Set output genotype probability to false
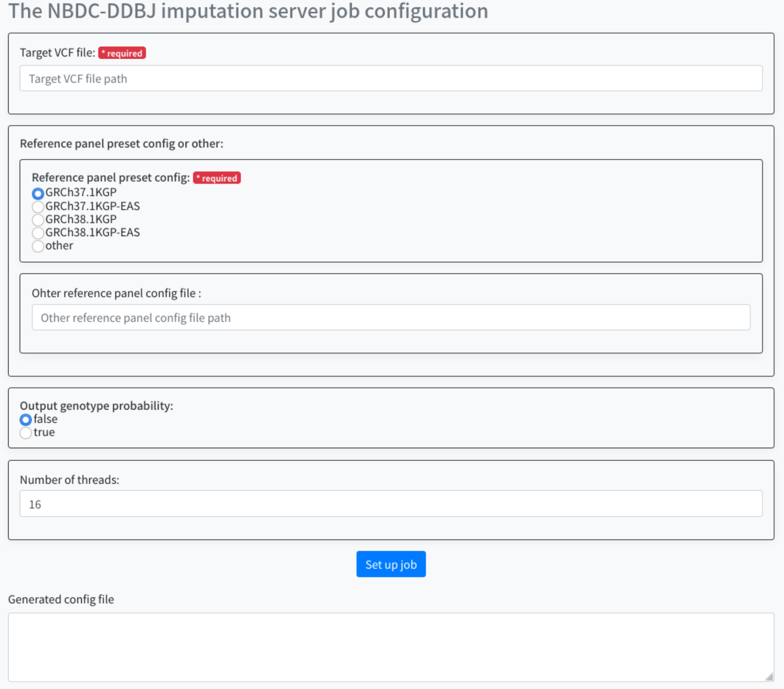This screenshot has width=784, height=689. pyautogui.click(x=26, y=419)
